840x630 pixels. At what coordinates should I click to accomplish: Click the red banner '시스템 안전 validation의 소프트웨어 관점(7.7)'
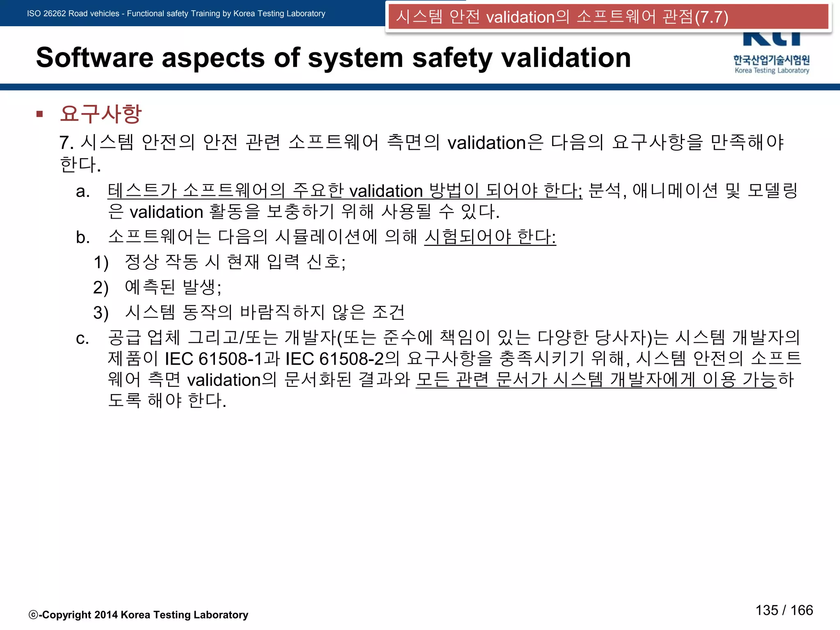pos(608,17)
